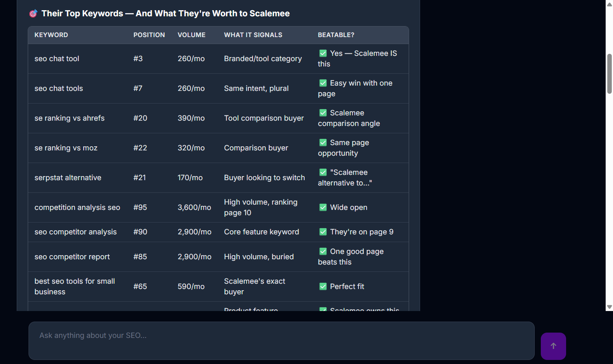The width and height of the screenshot is (613, 364).
Task: Click the 'Buyer looking to switch' signal cell
Action: 265,178
